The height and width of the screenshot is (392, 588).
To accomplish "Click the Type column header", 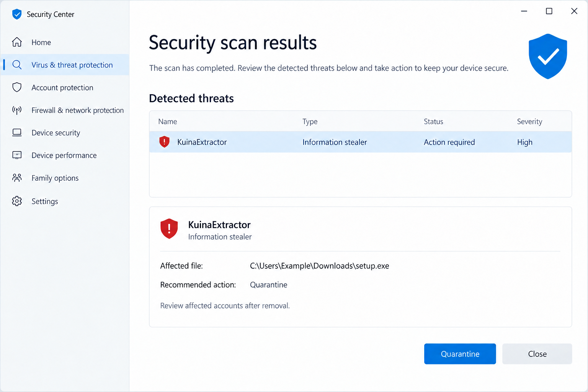I will [x=310, y=121].
